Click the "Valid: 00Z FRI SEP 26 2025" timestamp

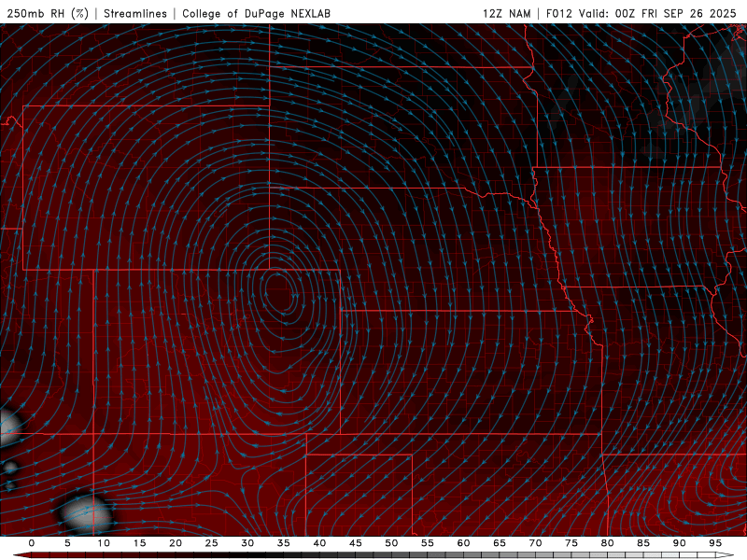point(657,13)
